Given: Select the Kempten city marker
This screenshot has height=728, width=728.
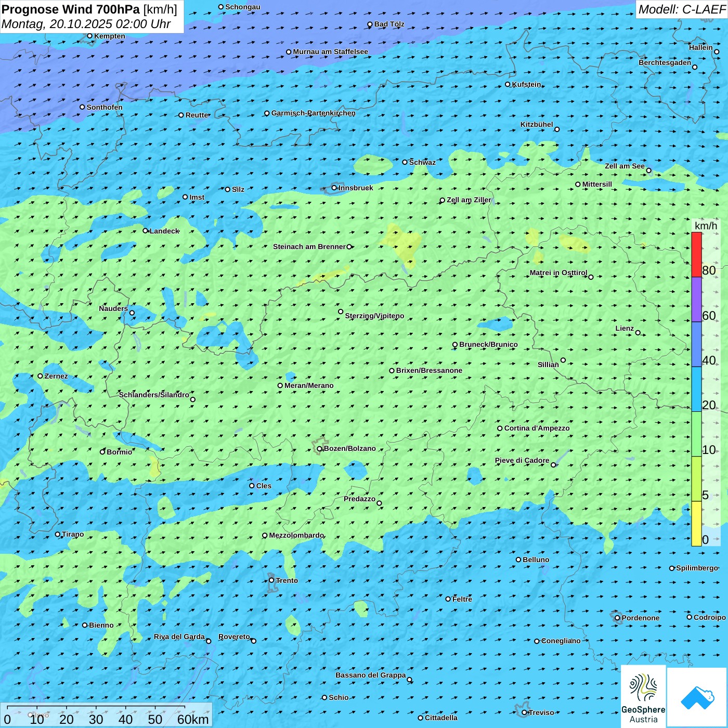Looking at the screenshot, I should 89,36.
